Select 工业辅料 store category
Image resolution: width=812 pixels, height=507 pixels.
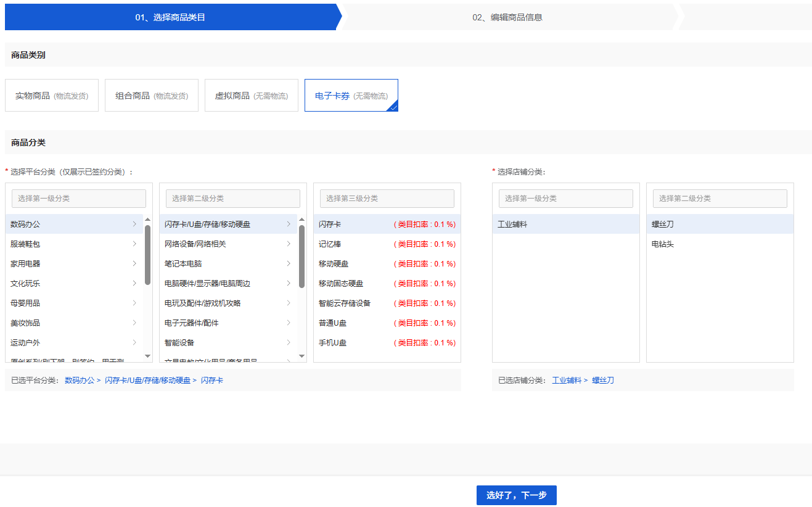point(566,224)
